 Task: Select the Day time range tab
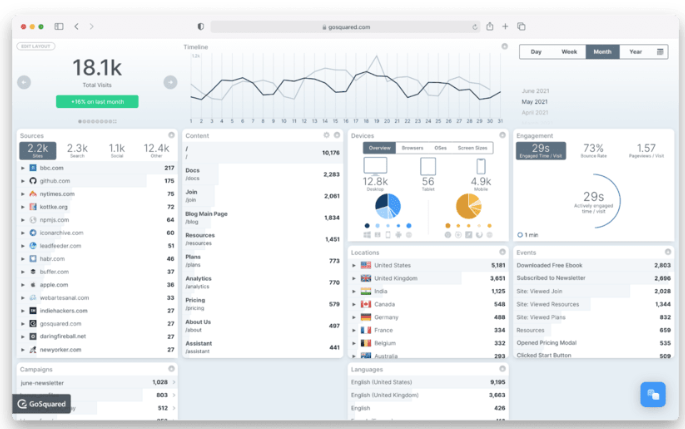(536, 52)
